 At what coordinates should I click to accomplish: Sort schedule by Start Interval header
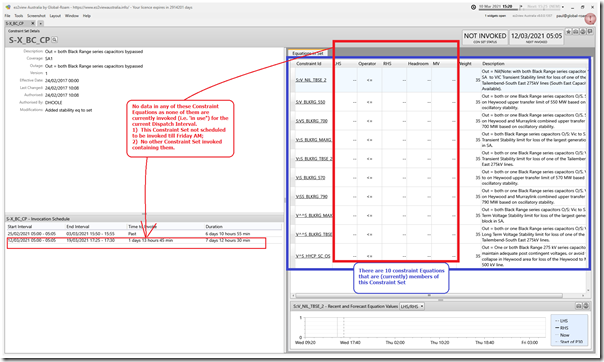tap(20, 226)
